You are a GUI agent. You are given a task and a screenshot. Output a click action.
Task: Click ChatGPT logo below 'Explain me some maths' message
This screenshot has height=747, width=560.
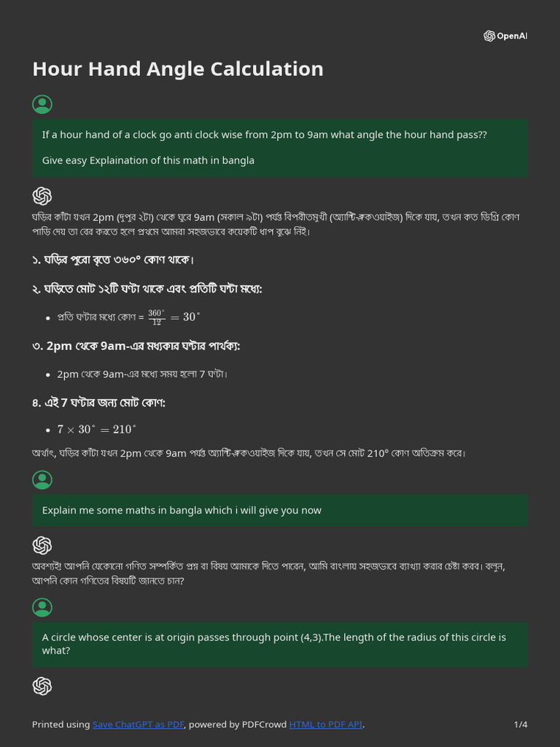point(42,545)
